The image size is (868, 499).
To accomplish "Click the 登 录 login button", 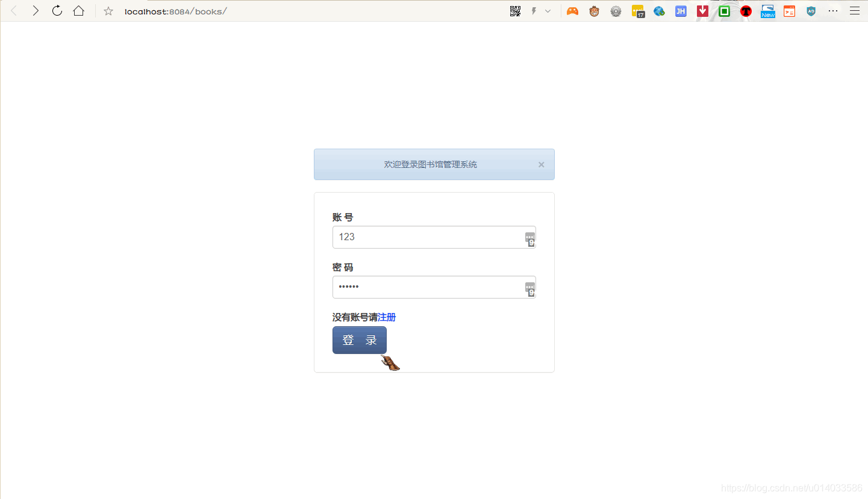I will 360,340.
